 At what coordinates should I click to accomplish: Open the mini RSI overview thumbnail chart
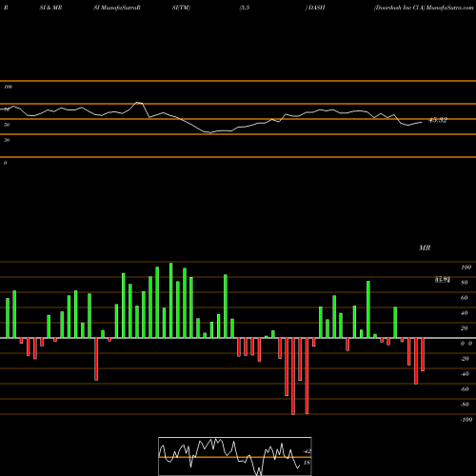[x=235, y=456]
